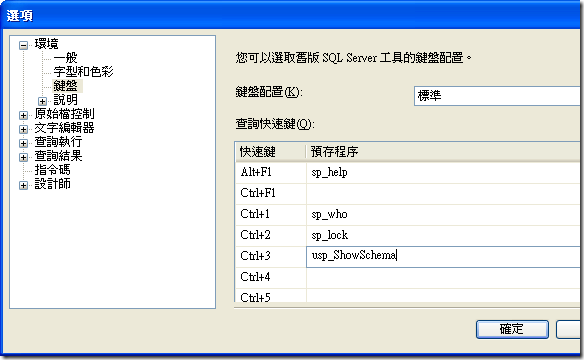Click the sp_who cell for Ctrl+1
This screenshot has width=584, height=360.
pos(443,214)
